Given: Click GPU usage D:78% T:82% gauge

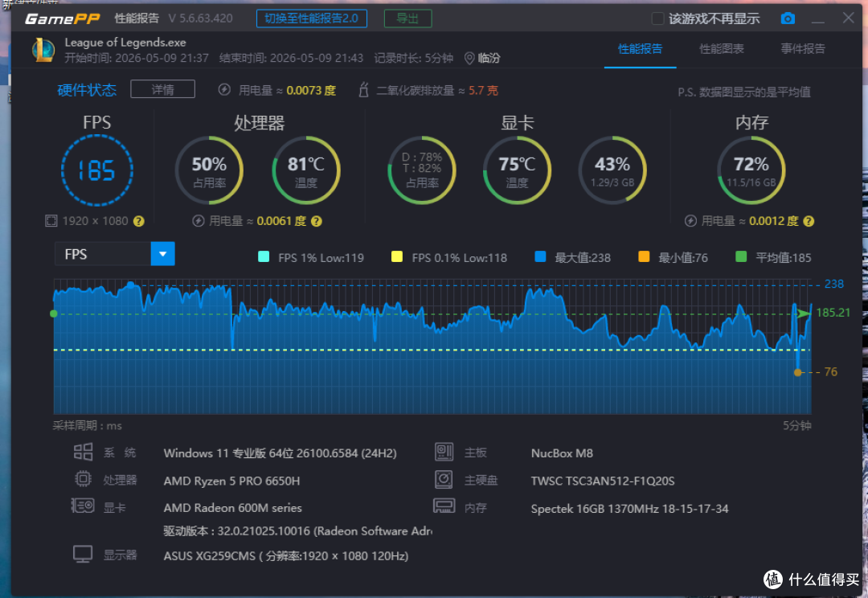Looking at the screenshot, I should click(x=422, y=170).
